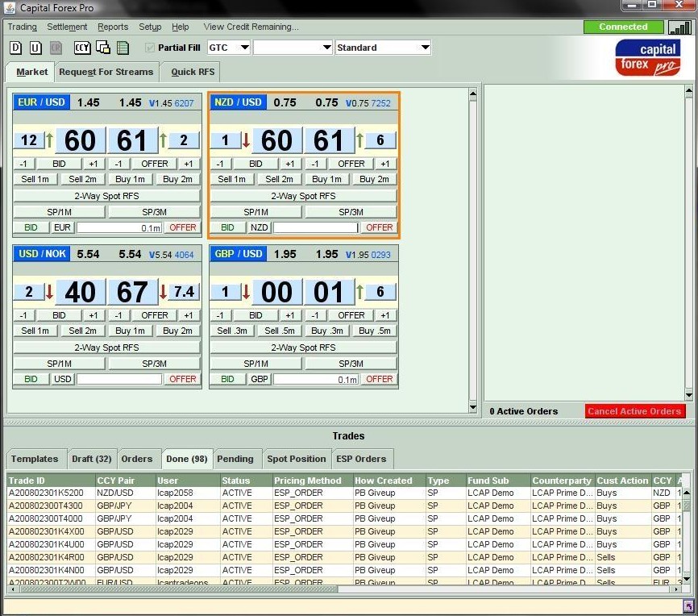Click the green list sheet toolbar icon
This screenshot has width=698, height=616.
123,48
